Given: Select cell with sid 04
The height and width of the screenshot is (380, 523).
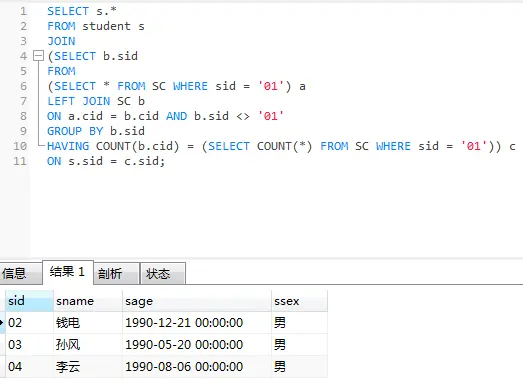Looking at the screenshot, I should (x=29, y=367).
